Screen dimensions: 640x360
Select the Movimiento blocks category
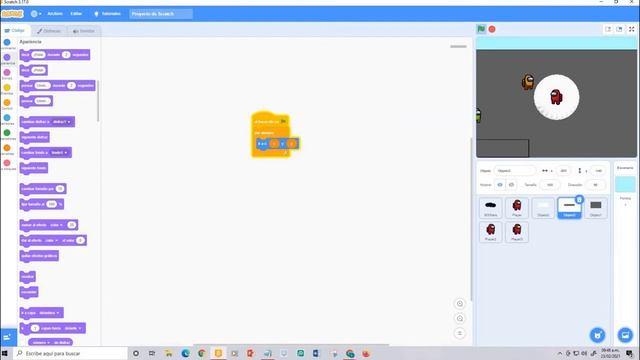tap(7, 44)
